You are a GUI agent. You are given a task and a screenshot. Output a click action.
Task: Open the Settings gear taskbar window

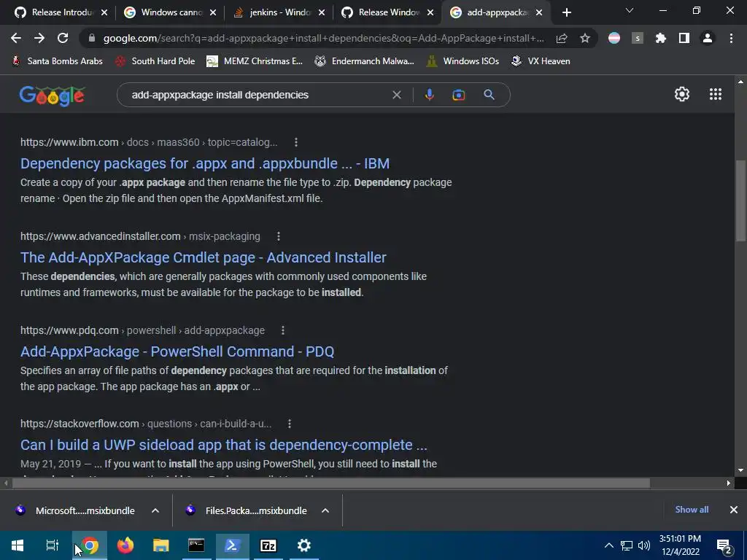point(304,545)
